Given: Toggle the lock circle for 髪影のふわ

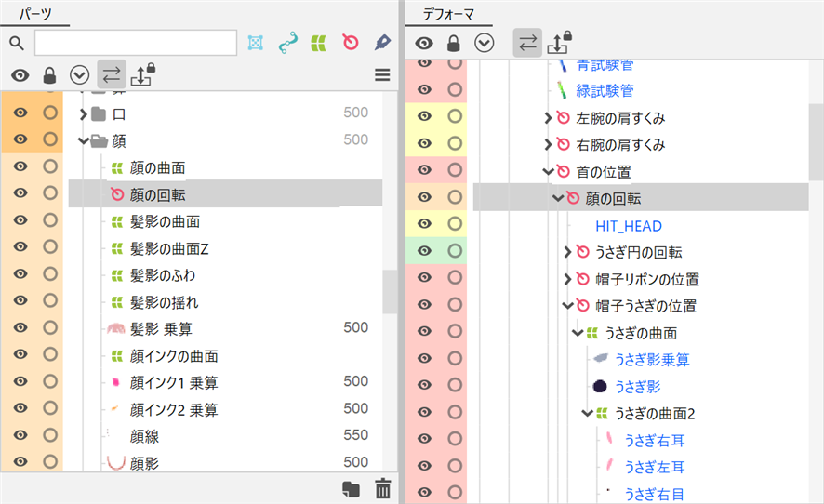Looking at the screenshot, I should coord(50,274).
